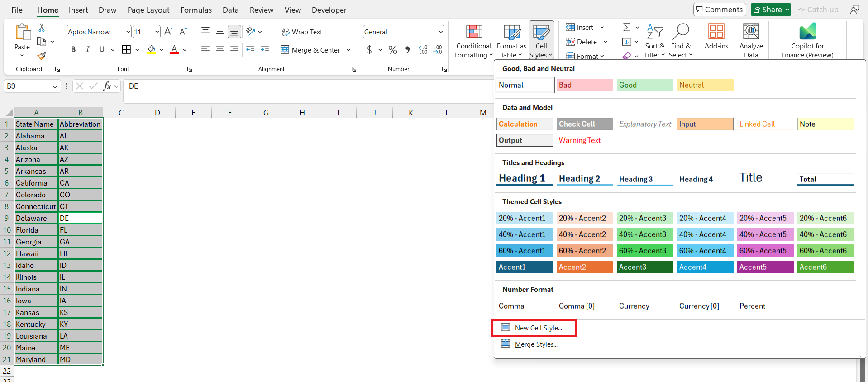This screenshot has height=382, width=868.
Task: Toggle Italic formatting
Action: tap(87, 50)
